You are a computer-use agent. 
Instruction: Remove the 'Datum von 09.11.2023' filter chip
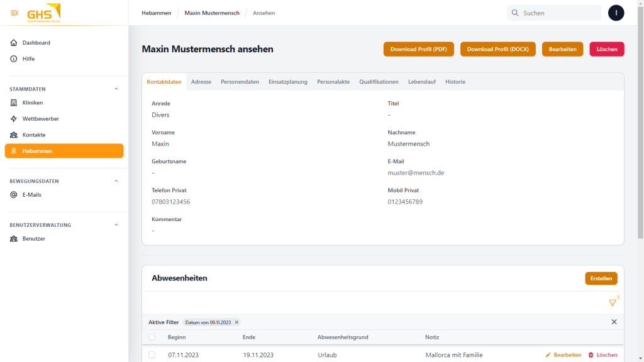236,322
